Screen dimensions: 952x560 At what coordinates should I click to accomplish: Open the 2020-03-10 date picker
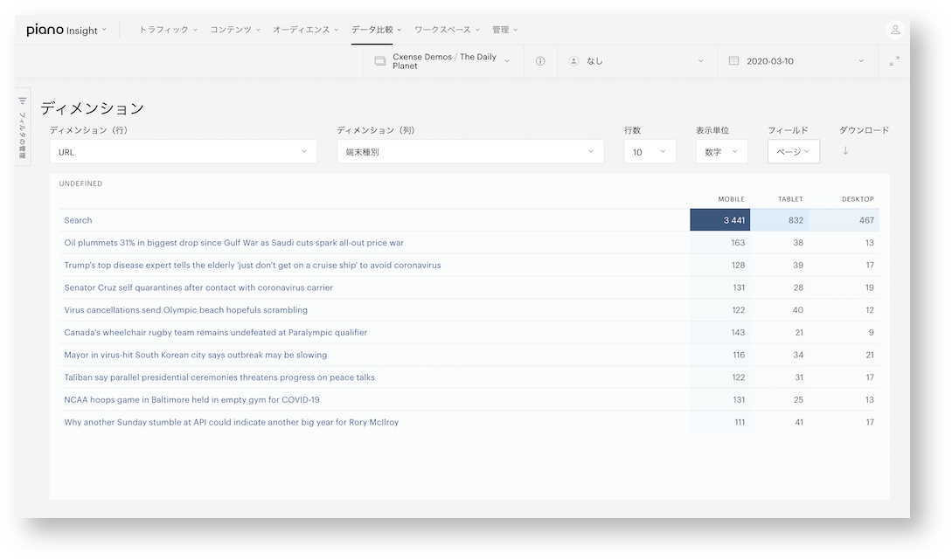(797, 61)
